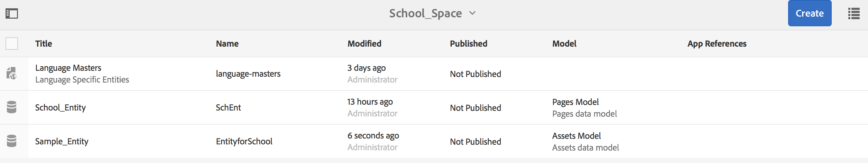Select the EntityforSchool name cell

point(244,141)
